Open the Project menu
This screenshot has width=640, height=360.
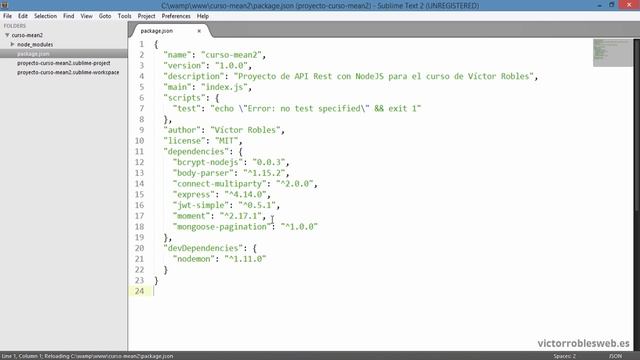click(x=147, y=16)
